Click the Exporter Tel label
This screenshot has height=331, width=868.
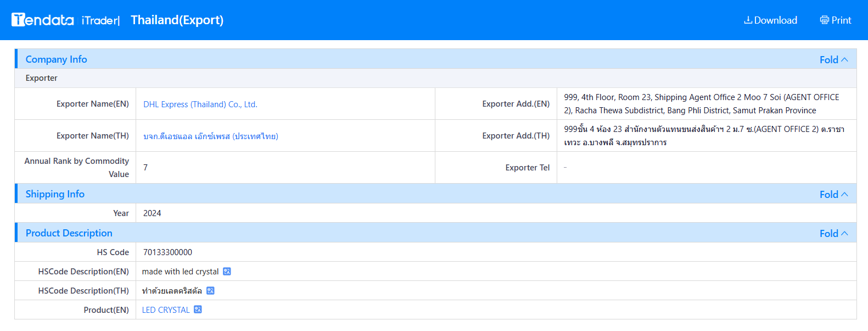click(x=527, y=168)
